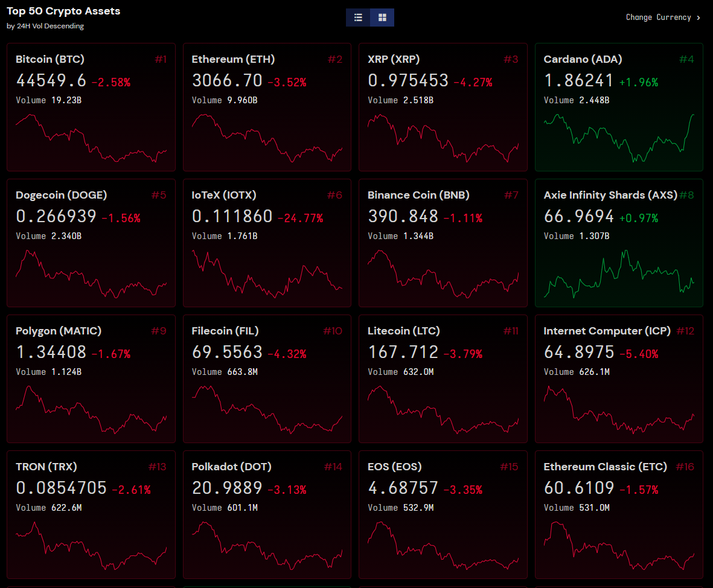Open the Filecoin (FIL) card title
Viewport: 713px width, 588px height.
(225, 331)
